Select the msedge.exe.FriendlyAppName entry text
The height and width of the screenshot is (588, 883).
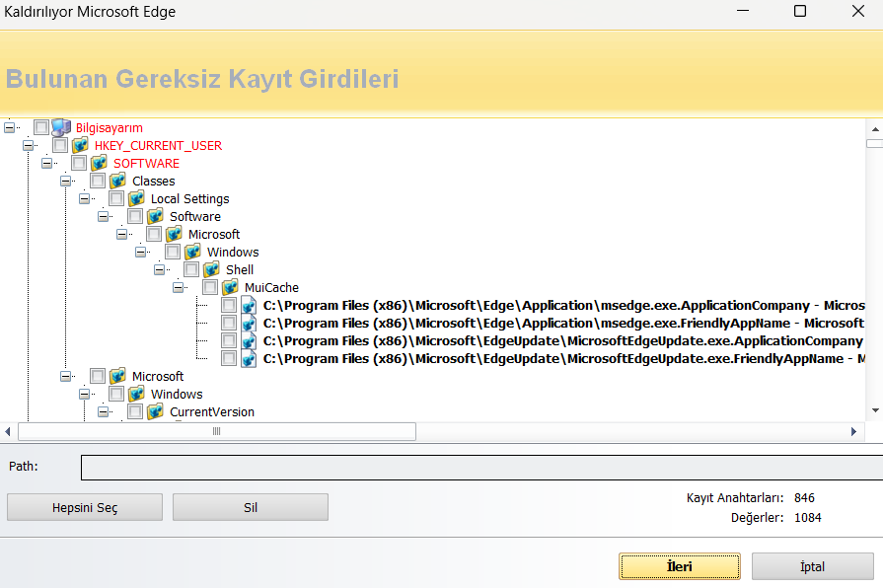(563, 323)
